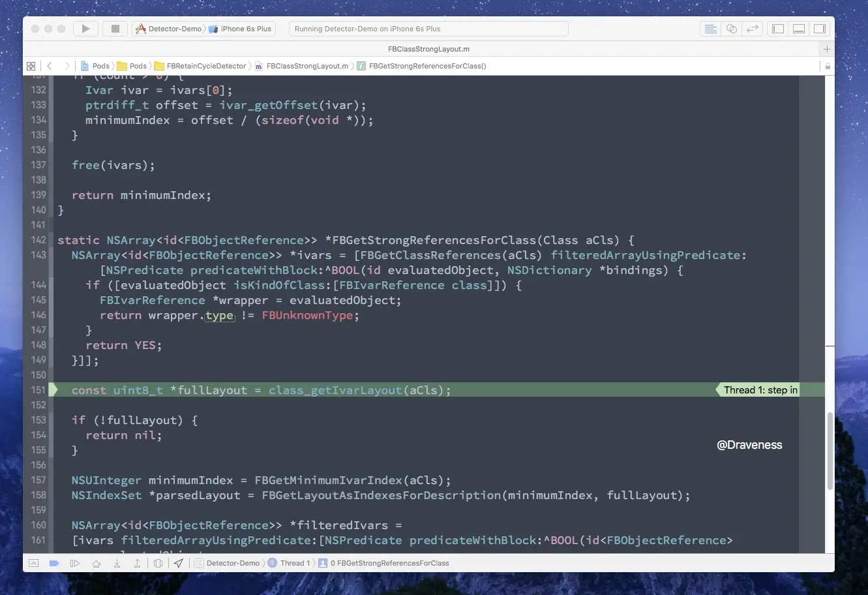The width and height of the screenshot is (868, 595).
Task: Open the Pods folder in jump bar
Action: coord(132,66)
